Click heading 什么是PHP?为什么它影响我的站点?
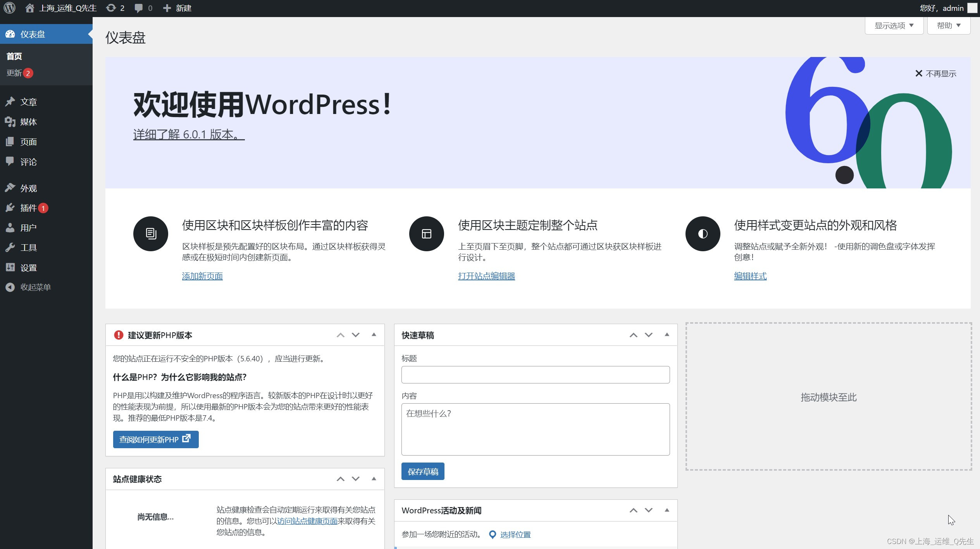The height and width of the screenshot is (549, 980). click(180, 377)
